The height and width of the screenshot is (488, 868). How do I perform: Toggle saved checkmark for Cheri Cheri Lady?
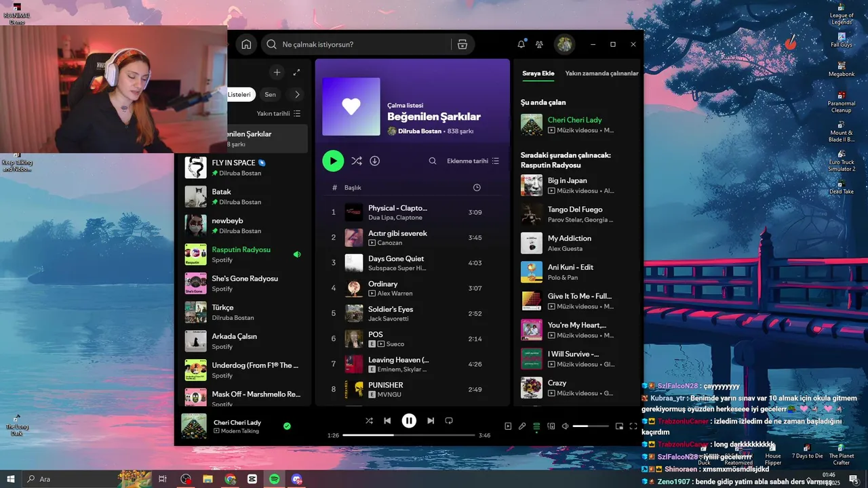287,426
